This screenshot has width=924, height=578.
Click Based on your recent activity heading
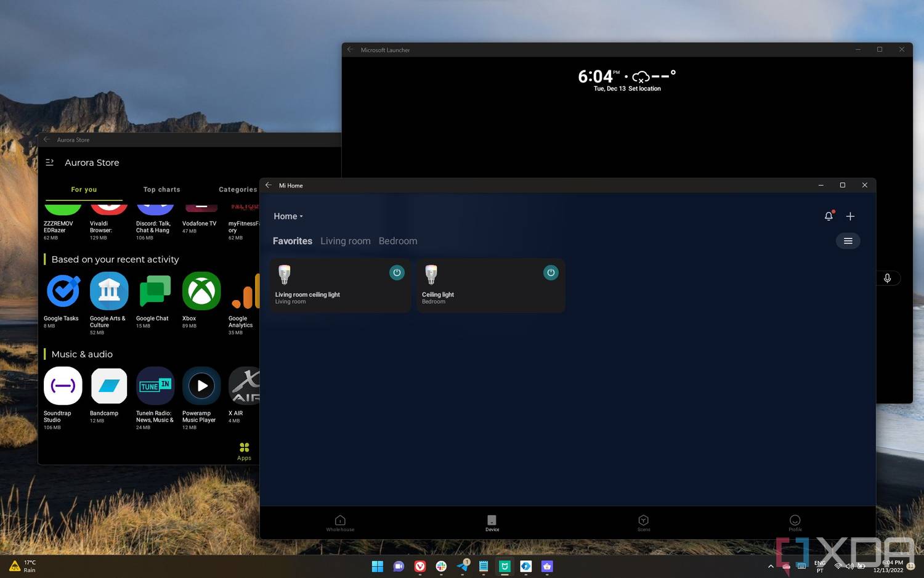pyautogui.click(x=115, y=259)
